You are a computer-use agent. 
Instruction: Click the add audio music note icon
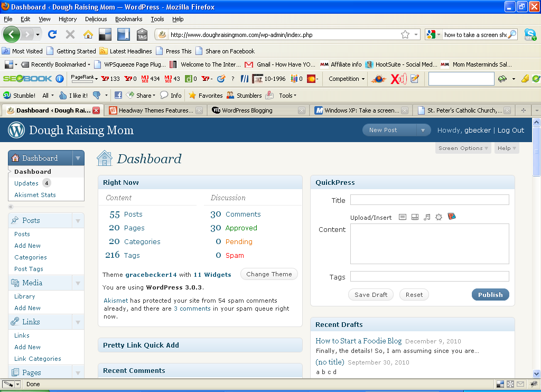tap(427, 217)
